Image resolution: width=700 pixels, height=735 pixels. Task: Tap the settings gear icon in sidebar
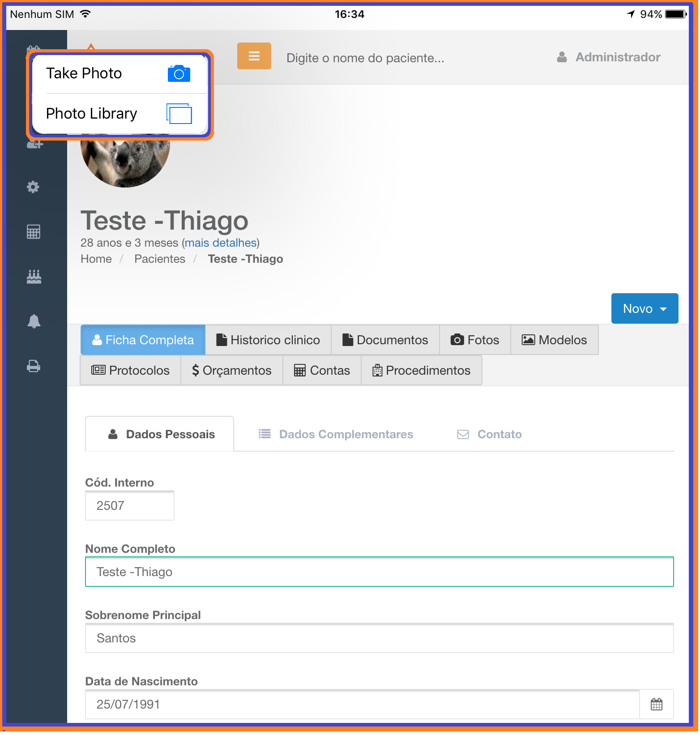(33, 187)
